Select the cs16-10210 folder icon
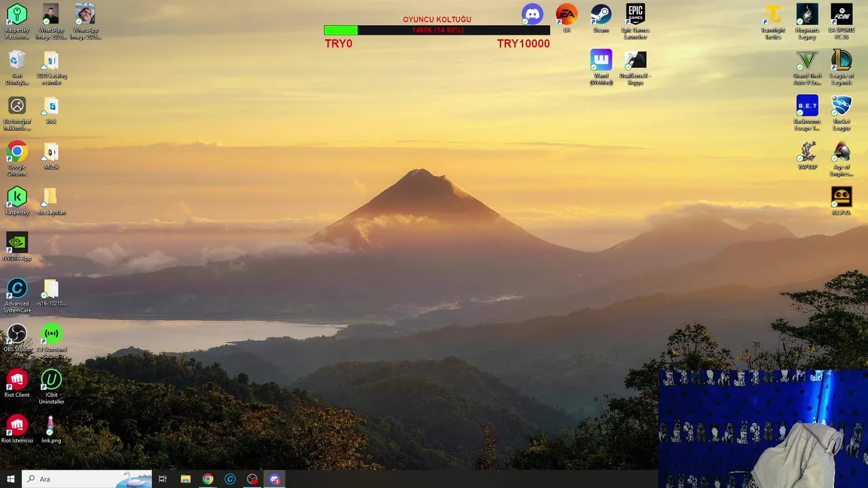 pyautogui.click(x=52, y=293)
